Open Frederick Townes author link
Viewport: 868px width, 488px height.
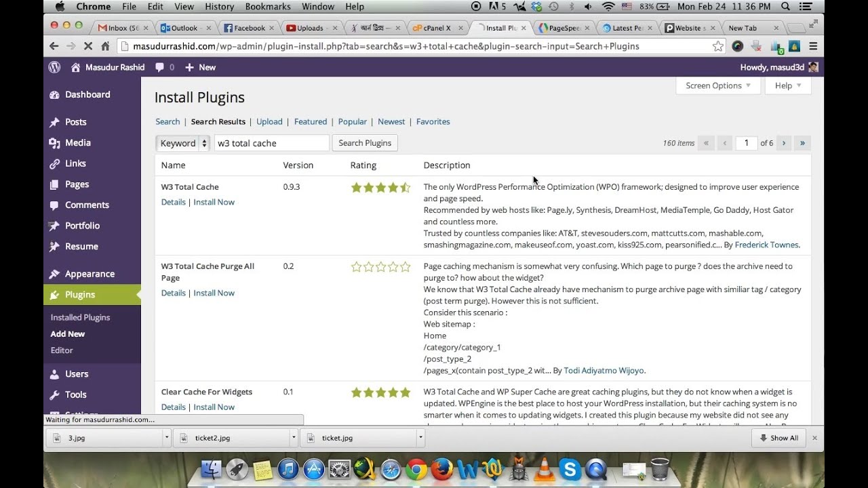(766, 245)
